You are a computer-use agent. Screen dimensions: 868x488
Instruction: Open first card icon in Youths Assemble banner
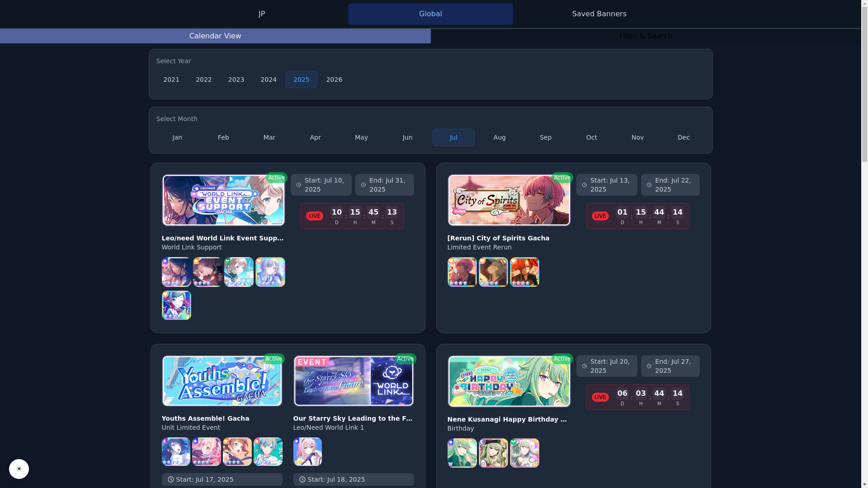tap(176, 451)
